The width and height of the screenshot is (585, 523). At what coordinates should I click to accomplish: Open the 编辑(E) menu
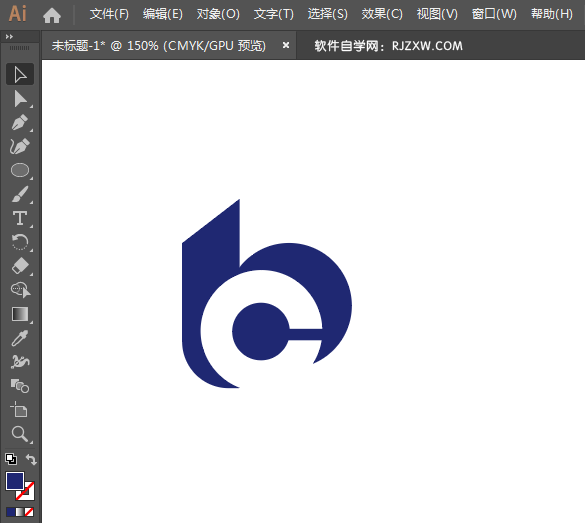point(163,14)
